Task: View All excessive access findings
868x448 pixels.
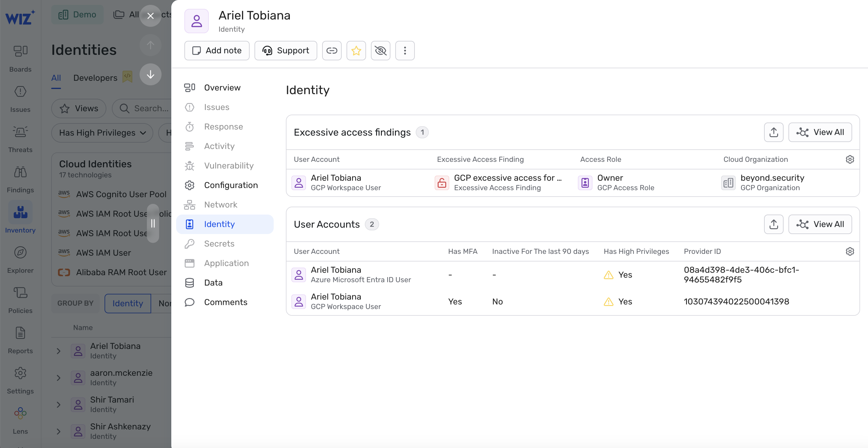Action: pyautogui.click(x=820, y=132)
